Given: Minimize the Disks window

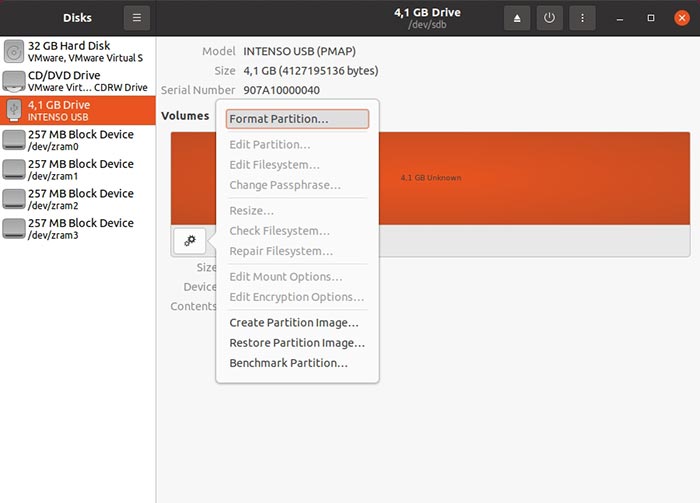Looking at the screenshot, I should (x=621, y=18).
